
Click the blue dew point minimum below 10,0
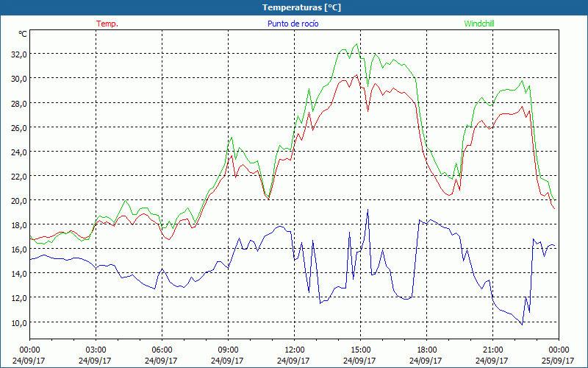522,325
